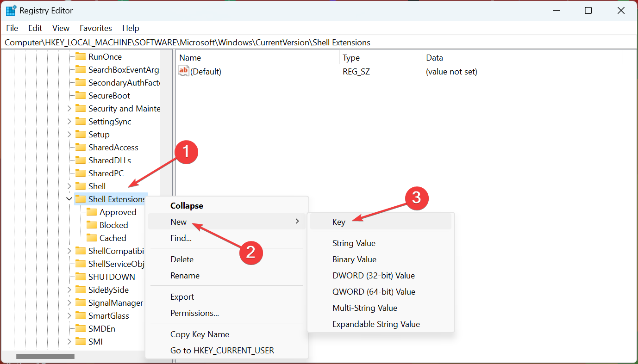This screenshot has height=364, width=638.
Task: Choose Rename in the context menu
Action: coord(227,276)
